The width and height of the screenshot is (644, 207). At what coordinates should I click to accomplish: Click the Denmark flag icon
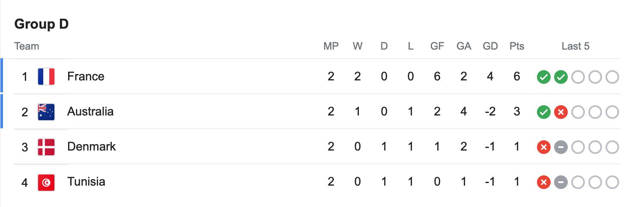pos(46,147)
